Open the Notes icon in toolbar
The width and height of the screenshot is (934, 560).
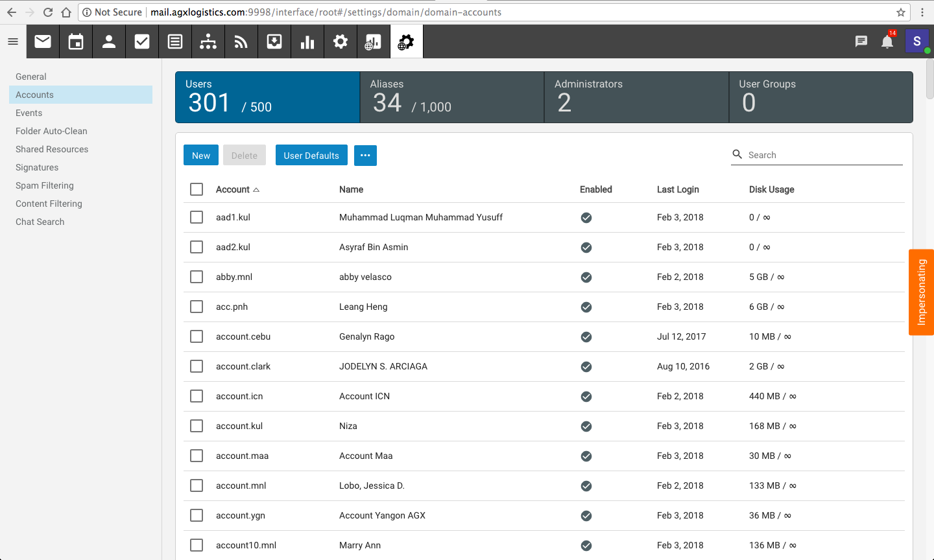pyautogui.click(x=175, y=41)
